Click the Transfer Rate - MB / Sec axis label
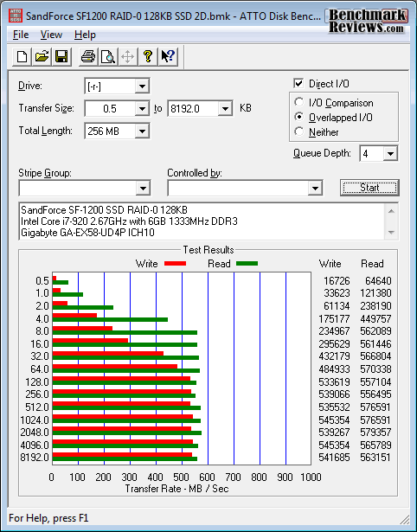The image size is (417, 532). [176, 489]
